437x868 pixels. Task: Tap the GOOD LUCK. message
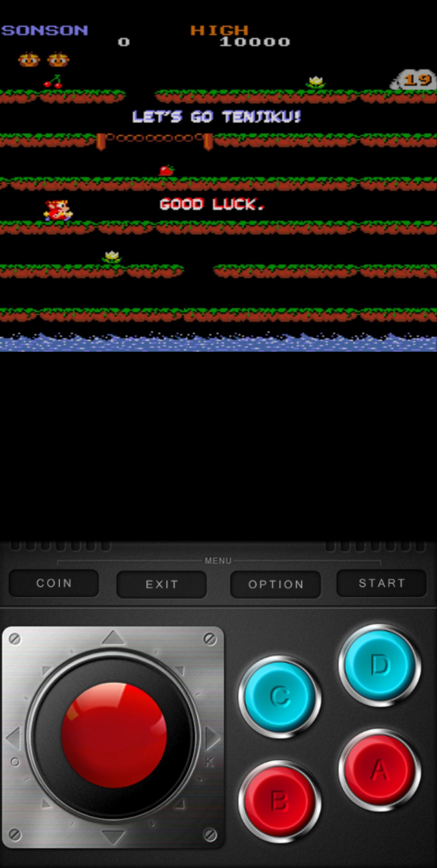tap(212, 204)
